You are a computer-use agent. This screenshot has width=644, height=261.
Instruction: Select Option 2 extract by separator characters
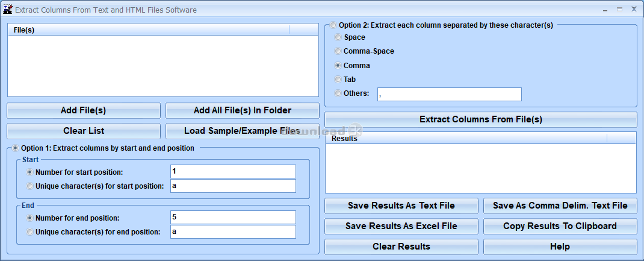333,25
